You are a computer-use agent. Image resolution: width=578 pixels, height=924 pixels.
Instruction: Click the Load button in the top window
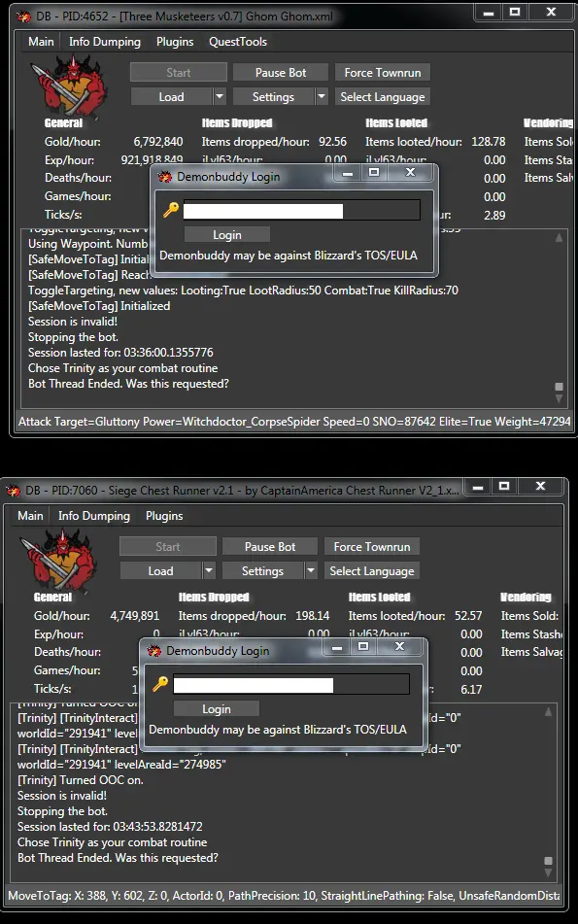pos(171,96)
